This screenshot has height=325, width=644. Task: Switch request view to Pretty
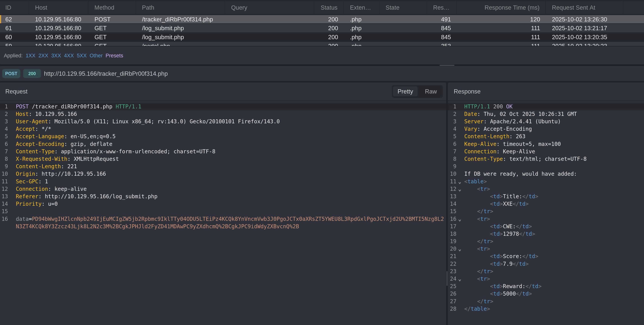(x=405, y=92)
